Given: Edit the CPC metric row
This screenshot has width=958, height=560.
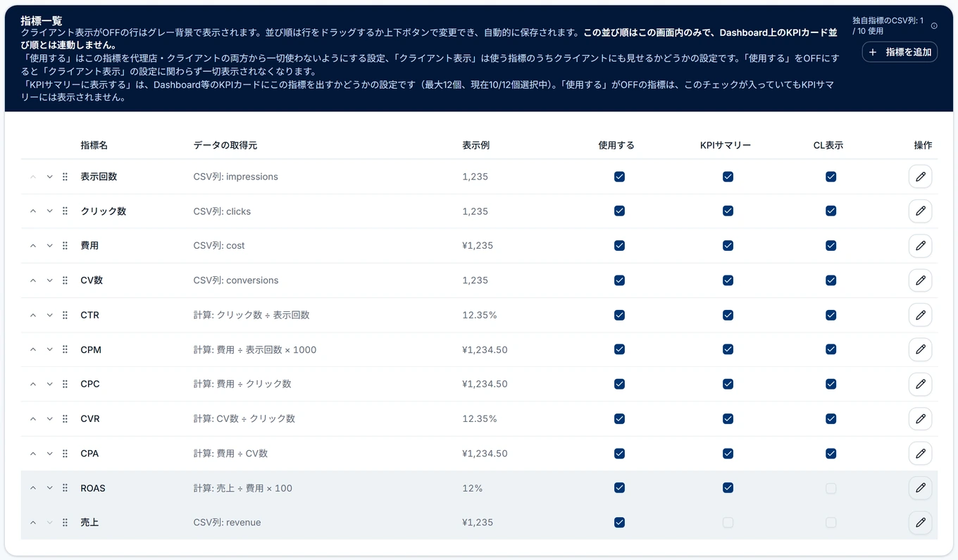Looking at the screenshot, I should pos(920,384).
